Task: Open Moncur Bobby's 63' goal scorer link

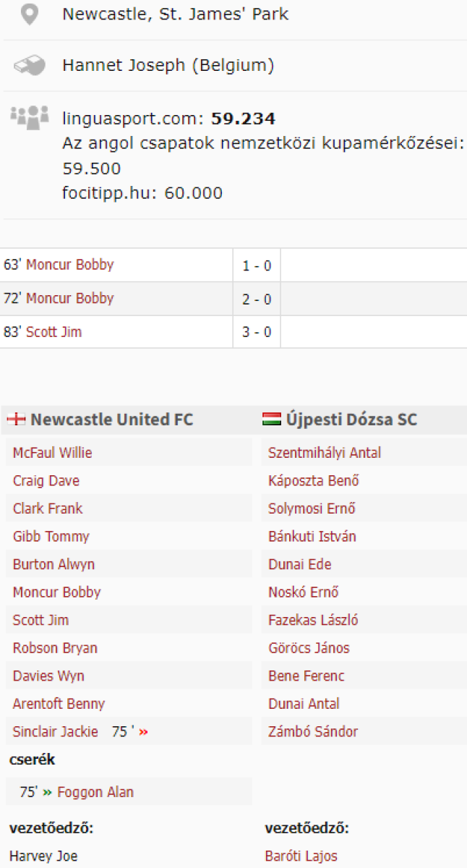Action: point(70,265)
